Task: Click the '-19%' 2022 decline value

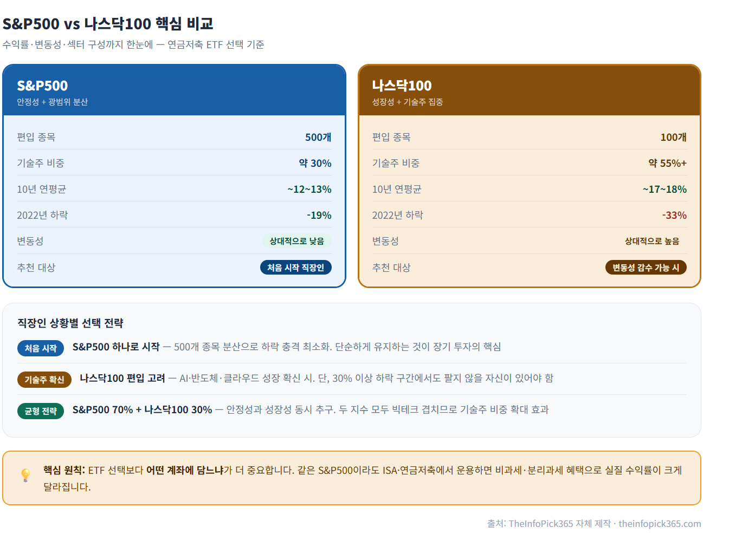Action: click(x=319, y=215)
